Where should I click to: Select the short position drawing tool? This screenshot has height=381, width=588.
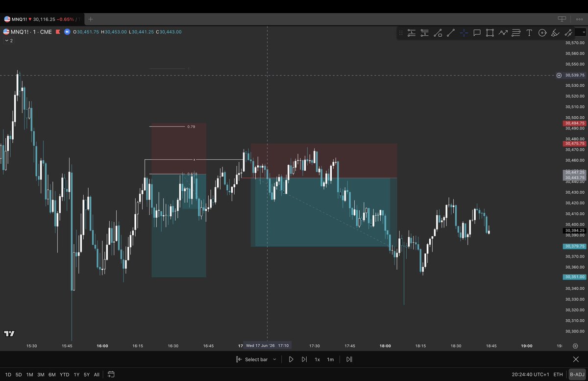click(425, 33)
